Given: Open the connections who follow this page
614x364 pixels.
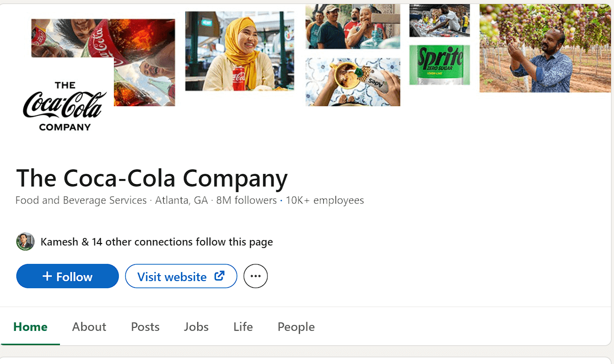Looking at the screenshot, I should click(156, 241).
